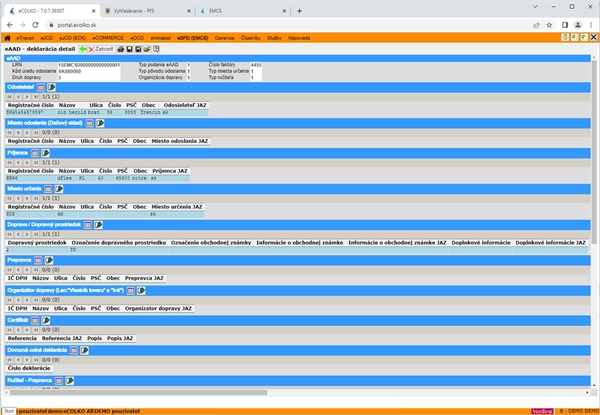
Task: Click the Číslo faktúry field showing 4455
Action: coord(256,65)
